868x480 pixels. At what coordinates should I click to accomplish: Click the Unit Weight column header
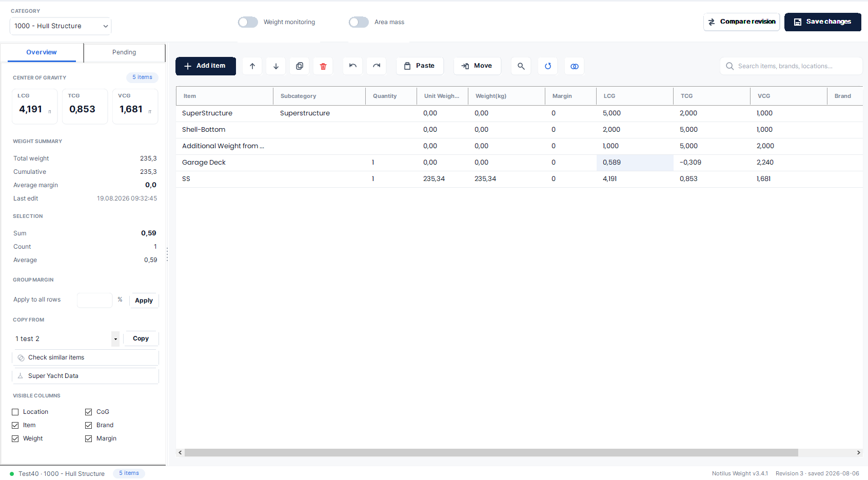[x=442, y=96]
